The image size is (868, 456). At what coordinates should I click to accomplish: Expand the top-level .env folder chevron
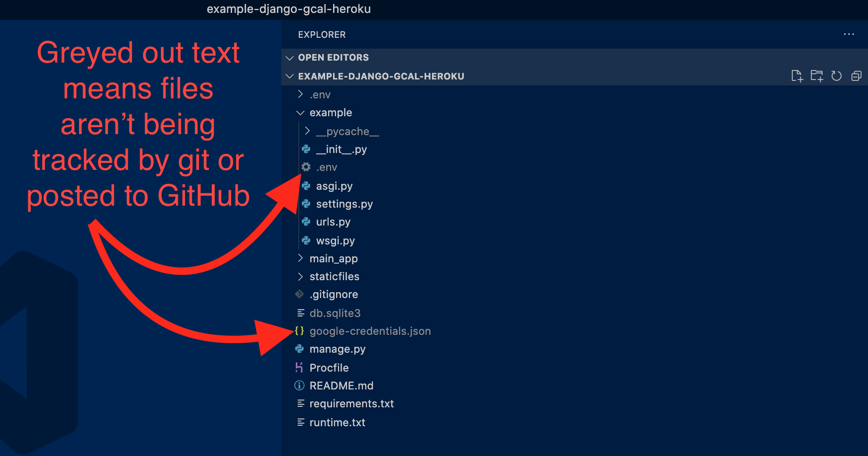point(300,94)
